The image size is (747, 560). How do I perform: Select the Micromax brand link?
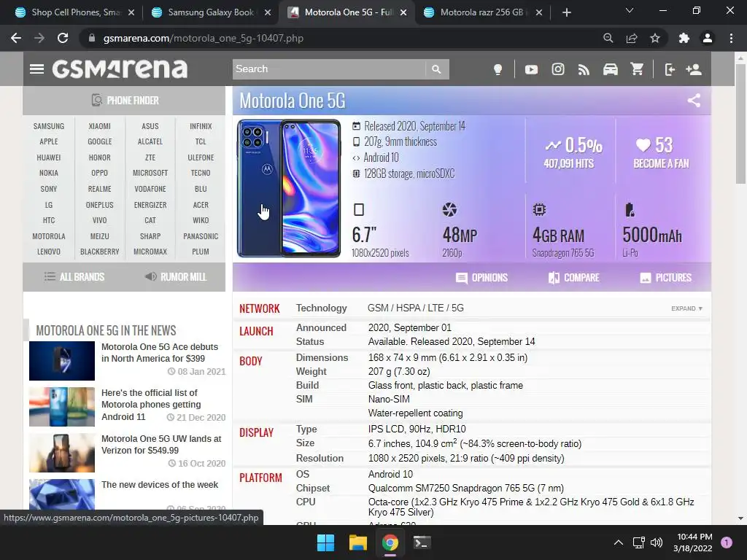[x=150, y=252]
